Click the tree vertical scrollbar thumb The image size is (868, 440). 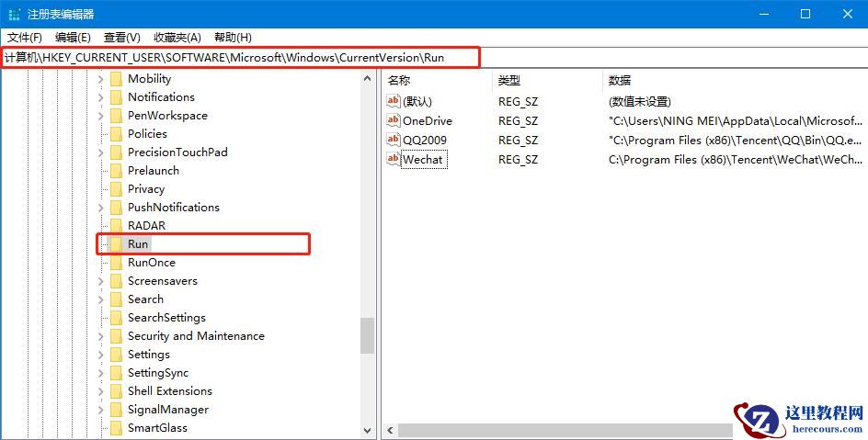pos(368,335)
